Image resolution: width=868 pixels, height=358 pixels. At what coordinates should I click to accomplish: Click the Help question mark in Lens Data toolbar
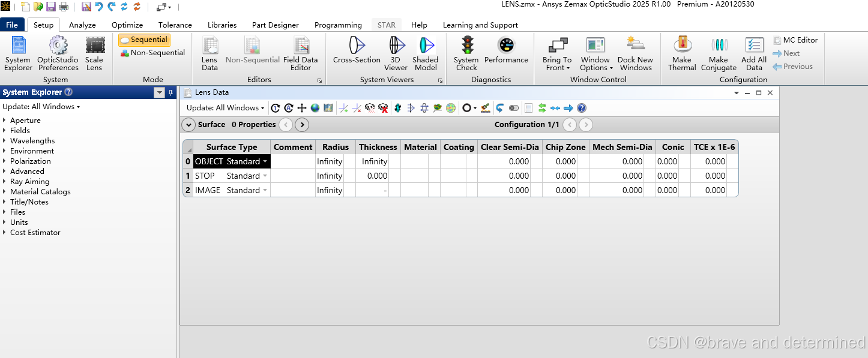tap(581, 108)
